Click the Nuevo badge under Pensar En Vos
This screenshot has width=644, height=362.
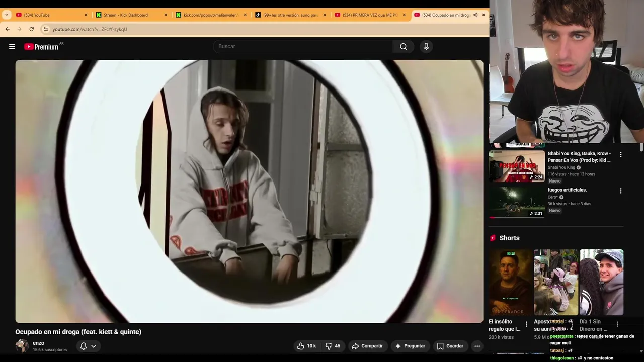click(x=555, y=181)
